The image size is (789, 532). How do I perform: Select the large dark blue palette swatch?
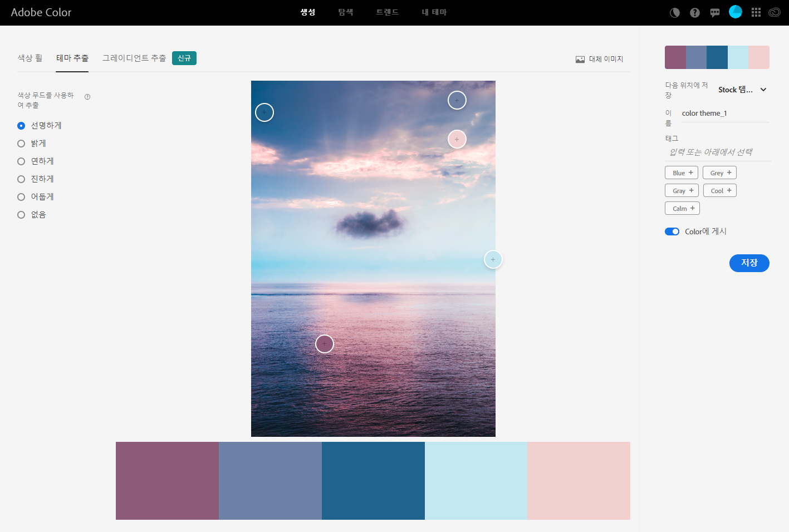pyautogui.click(x=373, y=481)
